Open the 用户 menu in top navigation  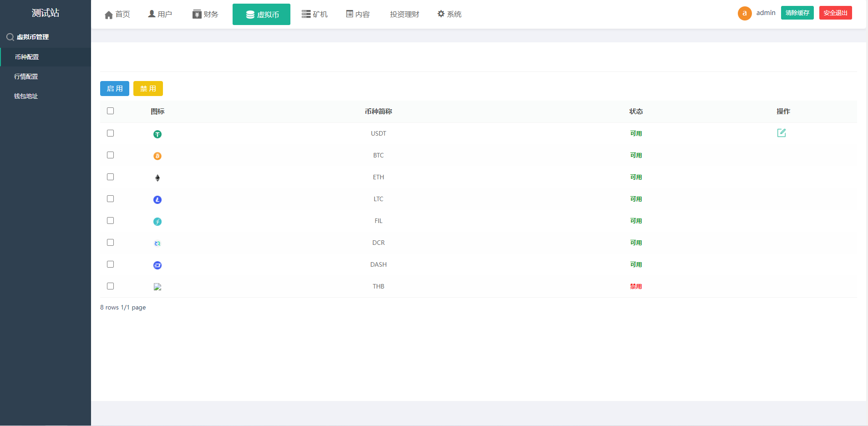pos(160,14)
